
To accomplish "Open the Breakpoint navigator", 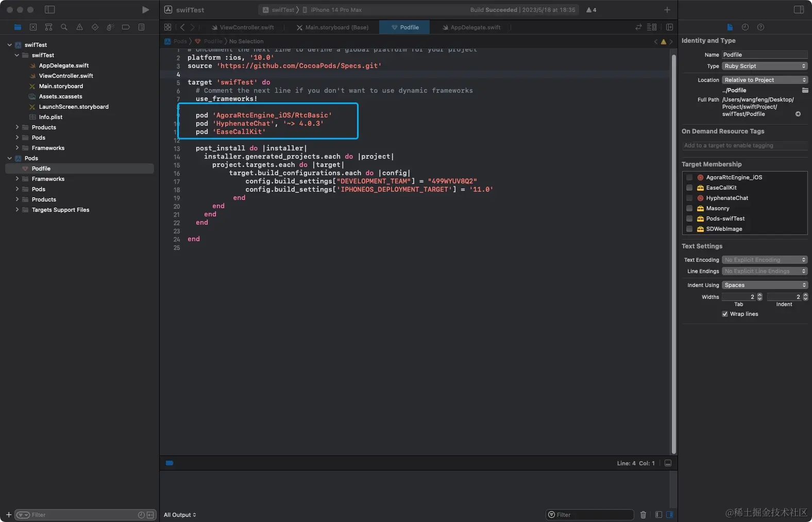I will coord(126,27).
